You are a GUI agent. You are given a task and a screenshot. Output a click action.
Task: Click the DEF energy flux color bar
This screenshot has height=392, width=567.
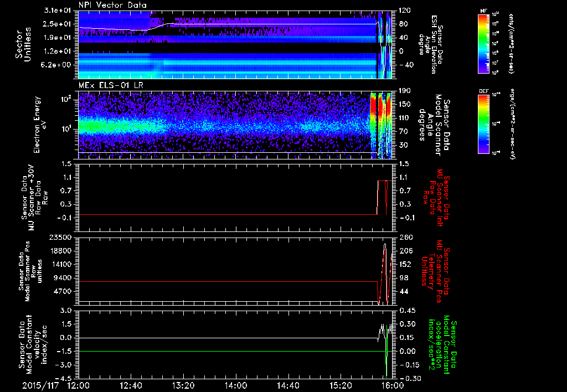484,123
